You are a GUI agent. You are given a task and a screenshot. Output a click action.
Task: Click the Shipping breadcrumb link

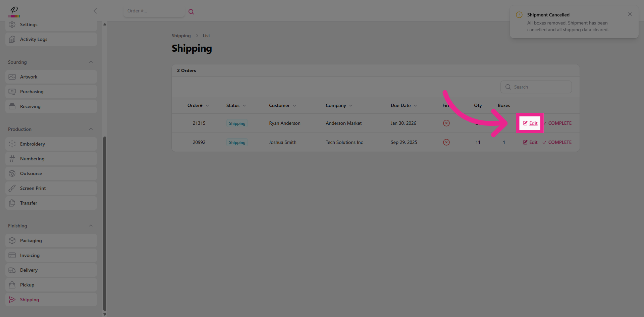pos(181,36)
